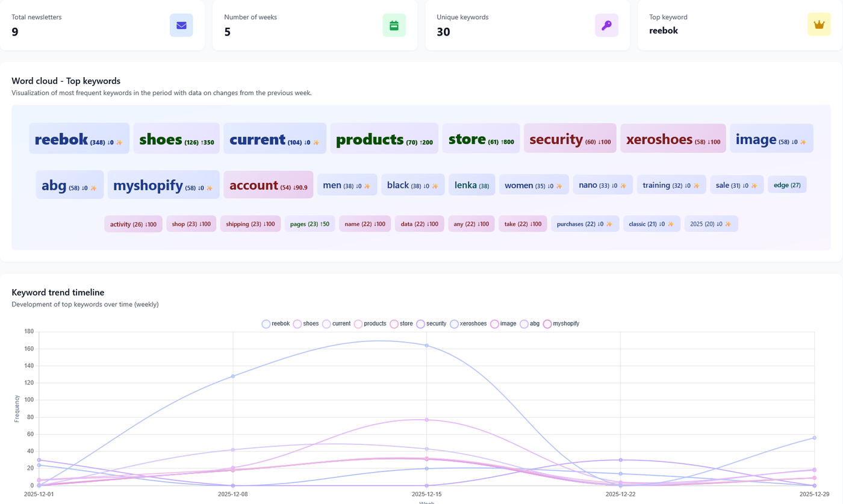Click the key icon on Unique keywords card
The width and height of the screenshot is (843, 504).
(606, 25)
